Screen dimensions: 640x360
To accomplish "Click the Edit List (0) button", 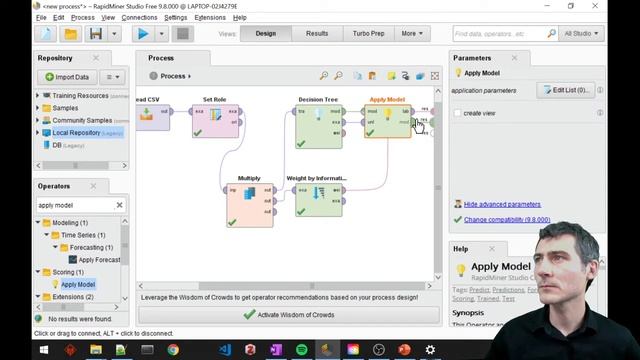I will [566, 90].
